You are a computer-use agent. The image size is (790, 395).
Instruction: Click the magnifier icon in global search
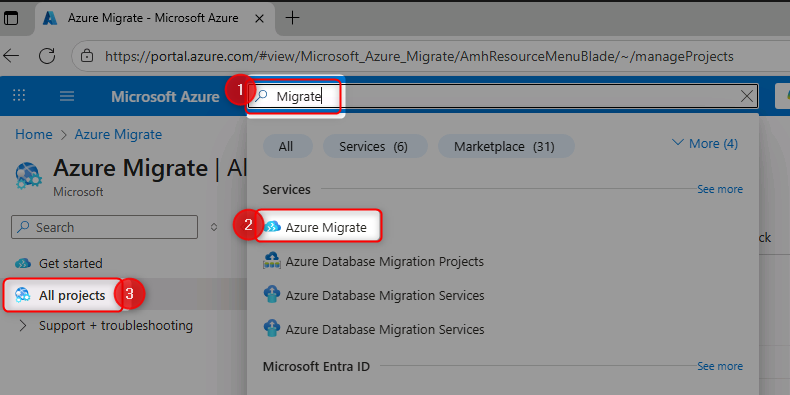(x=261, y=96)
